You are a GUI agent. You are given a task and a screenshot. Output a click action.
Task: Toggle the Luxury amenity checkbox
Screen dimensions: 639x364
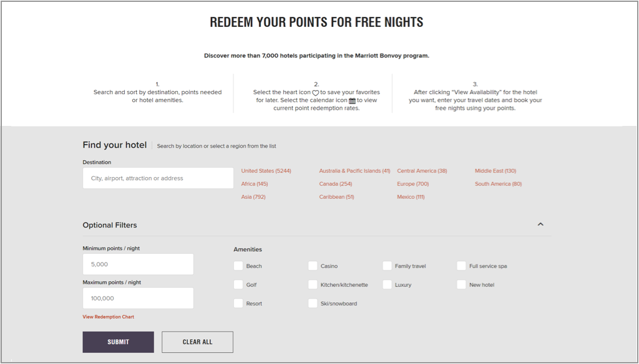tap(387, 285)
